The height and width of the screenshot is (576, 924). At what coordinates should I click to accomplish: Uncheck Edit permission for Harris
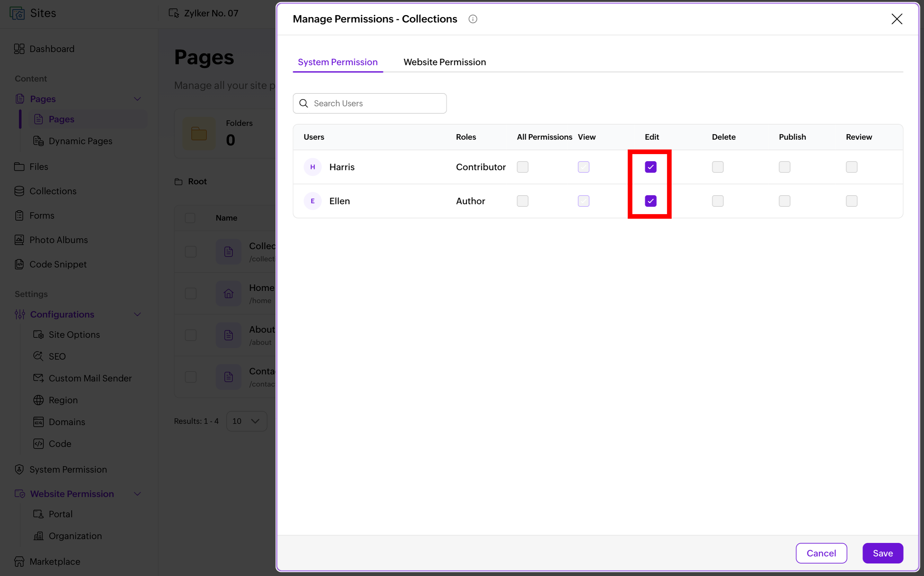[x=650, y=167]
